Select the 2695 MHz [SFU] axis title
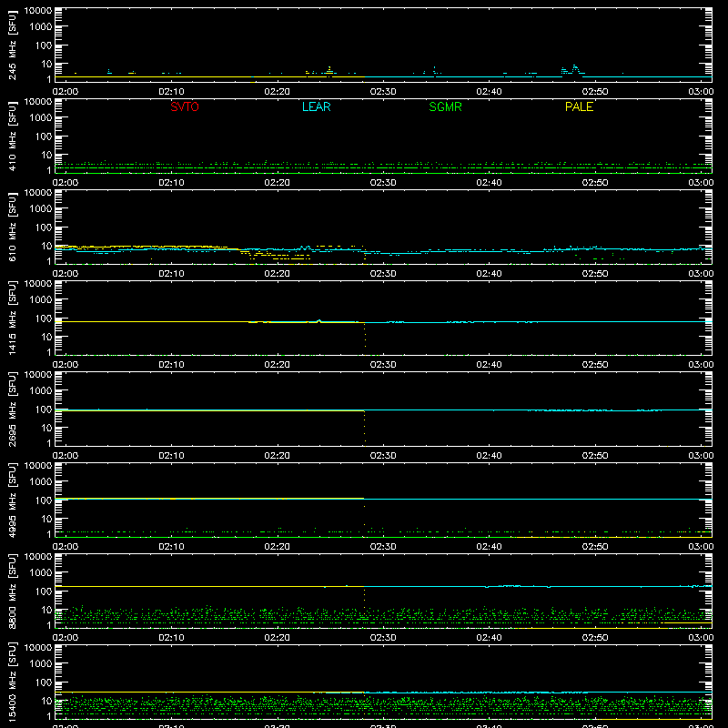The width and height of the screenshot is (728, 728). [12, 409]
